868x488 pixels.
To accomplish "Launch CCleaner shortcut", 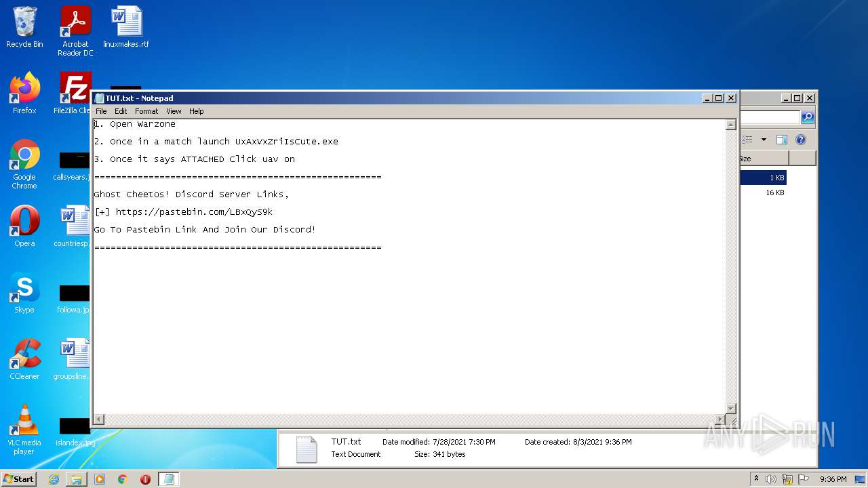I will pyautogui.click(x=24, y=359).
